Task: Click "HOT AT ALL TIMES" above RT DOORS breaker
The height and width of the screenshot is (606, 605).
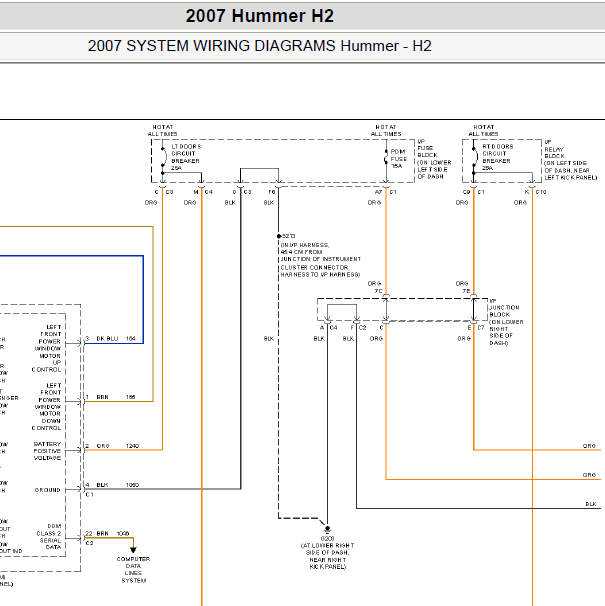Action: 483,131
